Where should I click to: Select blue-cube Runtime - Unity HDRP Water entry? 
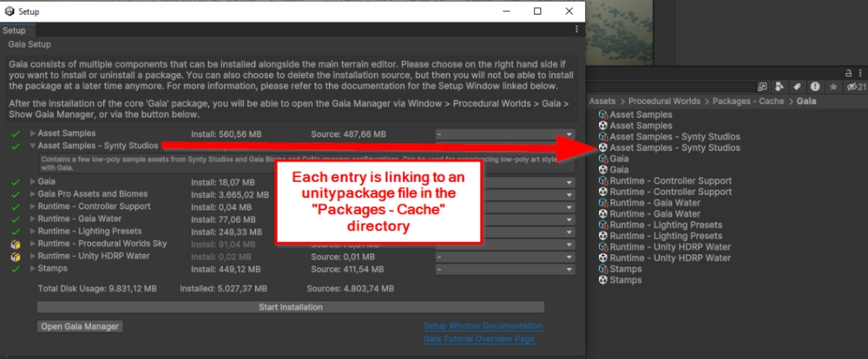click(x=665, y=247)
